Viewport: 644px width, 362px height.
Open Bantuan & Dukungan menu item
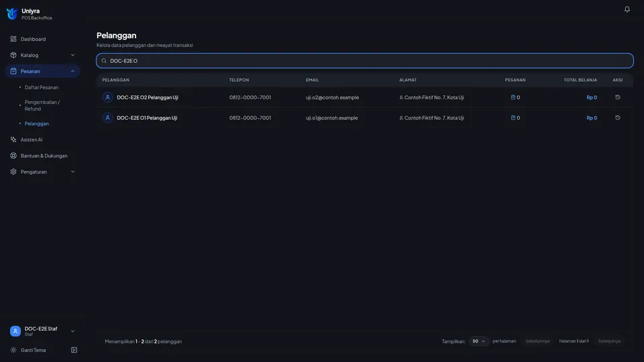pos(43,156)
